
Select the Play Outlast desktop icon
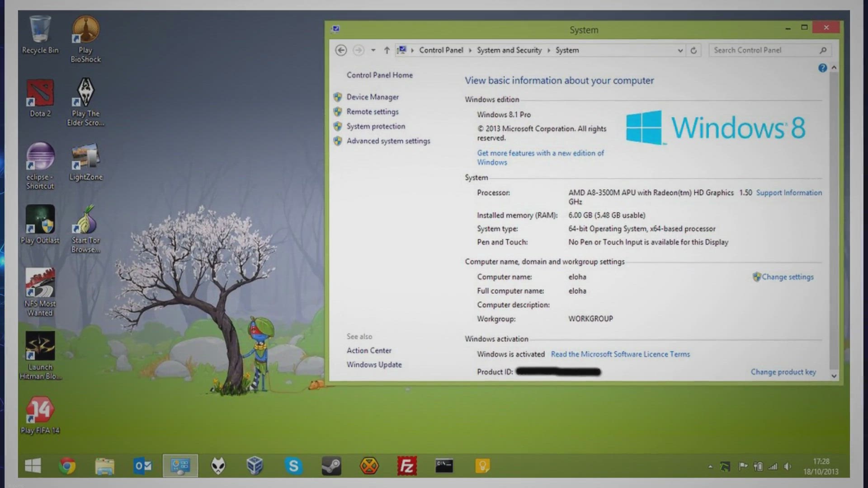[x=40, y=225]
